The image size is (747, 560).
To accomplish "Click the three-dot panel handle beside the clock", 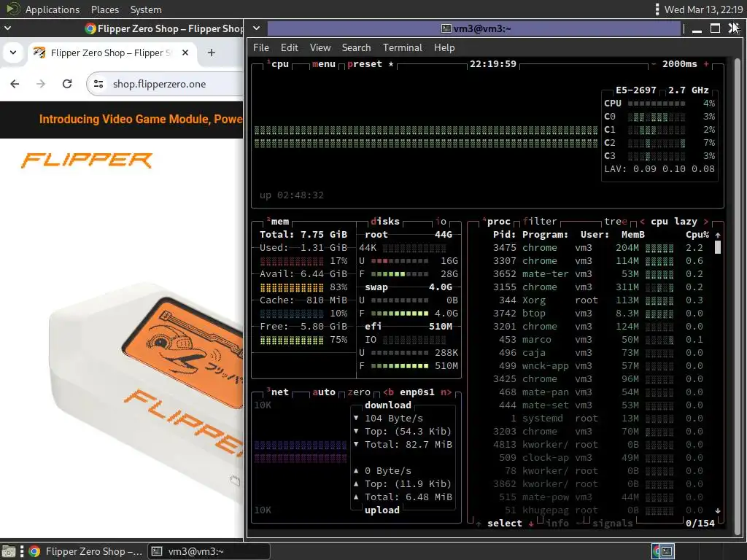I will click(657, 9).
